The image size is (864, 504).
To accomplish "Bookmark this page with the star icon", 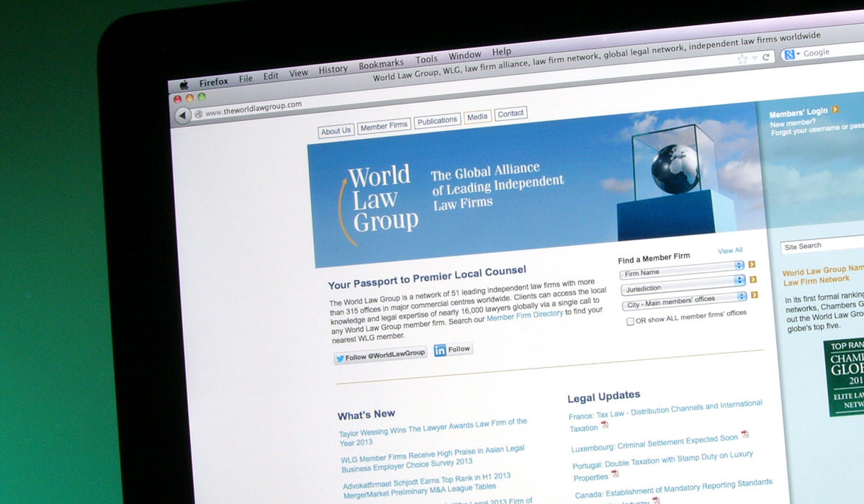I will click(x=742, y=59).
